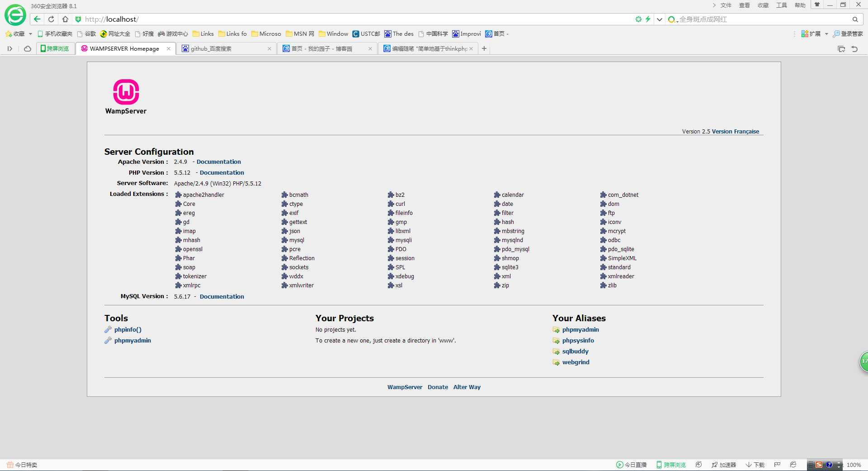
Task: Open phpmyadmin alias under Your Aliases
Action: [580, 329]
